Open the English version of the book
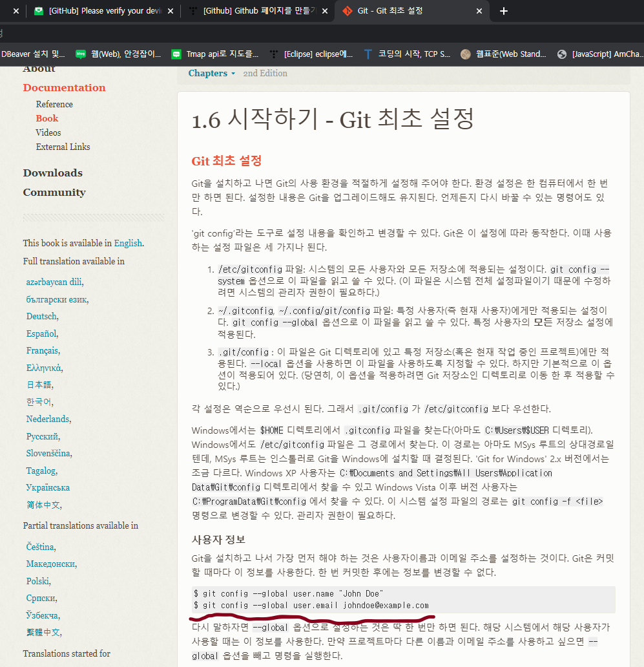Viewport: 644px width, 667px height. pos(128,243)
